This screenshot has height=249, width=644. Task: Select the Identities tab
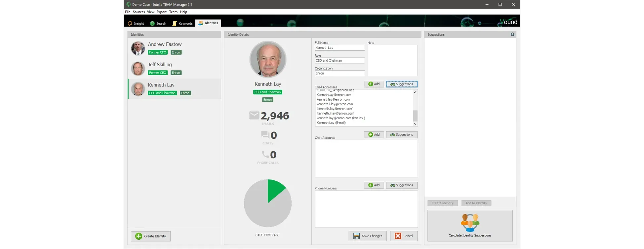pyautogui.click(x=208, y=23)
